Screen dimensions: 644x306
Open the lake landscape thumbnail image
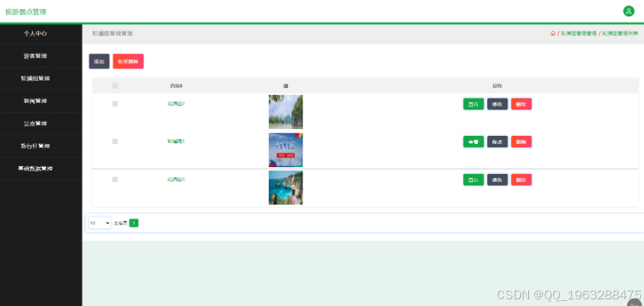[286, 112]
